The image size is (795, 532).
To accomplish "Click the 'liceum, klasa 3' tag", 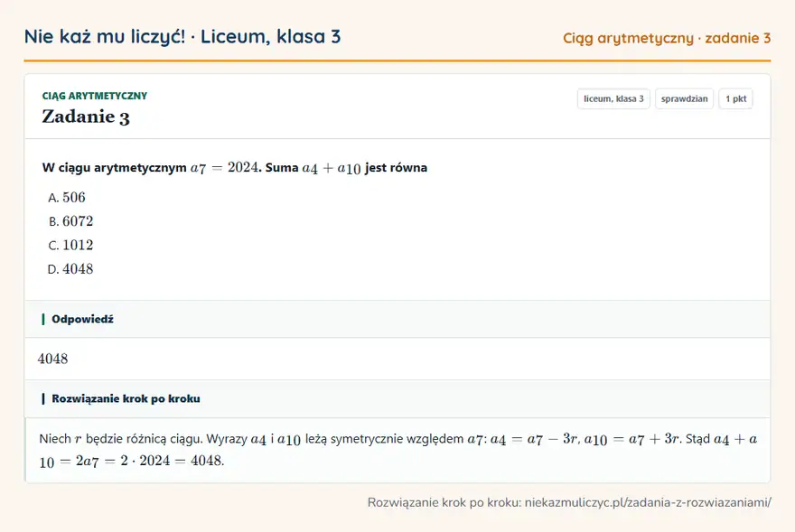I will tap(613, 98).
